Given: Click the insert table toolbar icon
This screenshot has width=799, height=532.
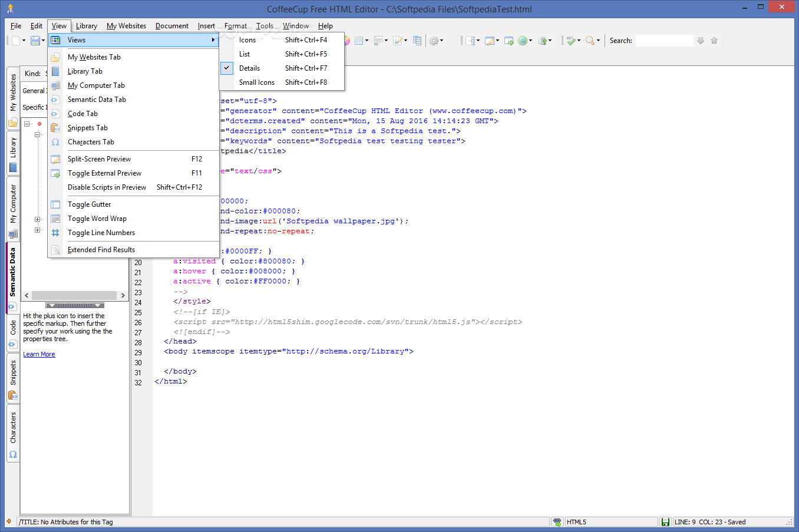Looking at the screenshot, I should (358, 41).
